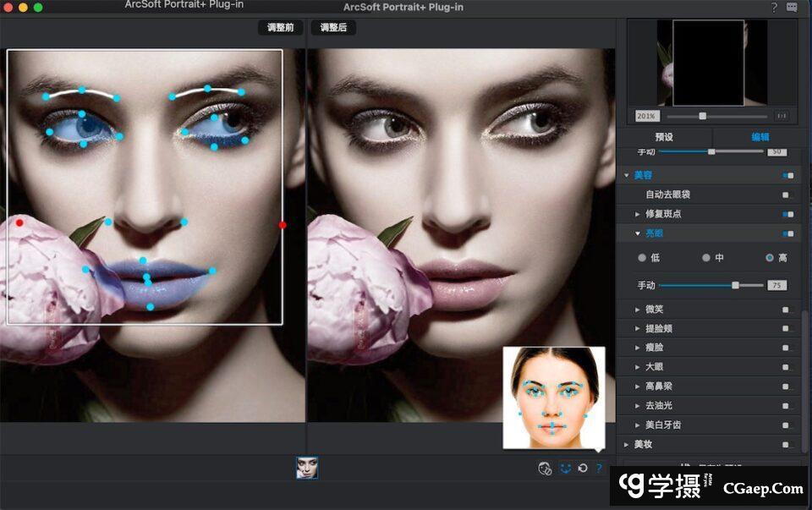Collapse the 亮眼 section

[x=638, y=233]
